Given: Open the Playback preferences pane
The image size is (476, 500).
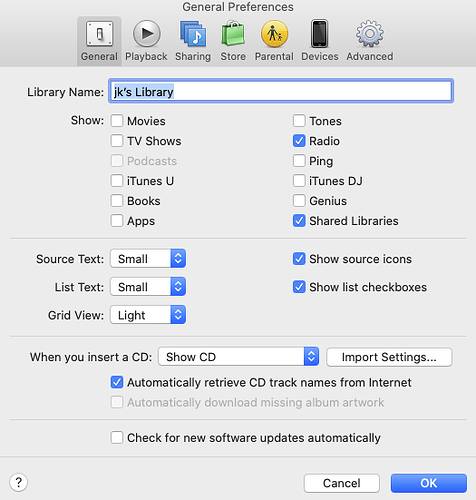Looking at the screenshot, I should tap(146, 41).
